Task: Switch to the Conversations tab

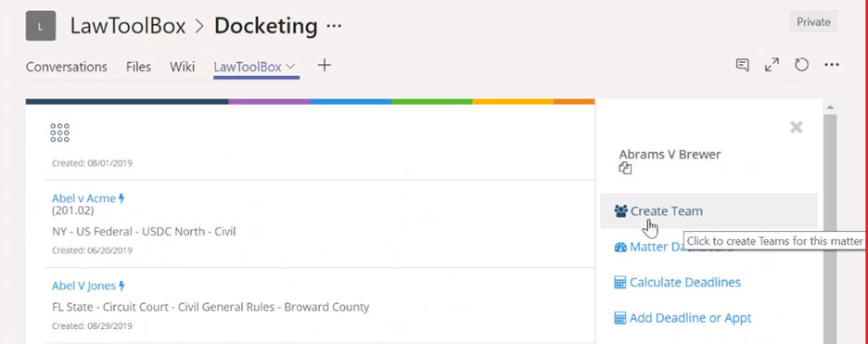Action: (x=67, y=67)
